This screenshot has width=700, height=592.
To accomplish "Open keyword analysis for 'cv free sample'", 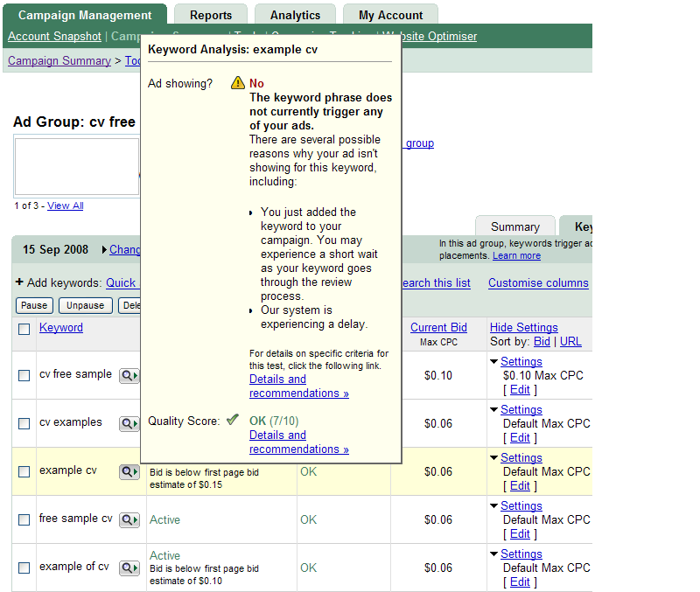I will pyautogui.click(x=129, y=376).
